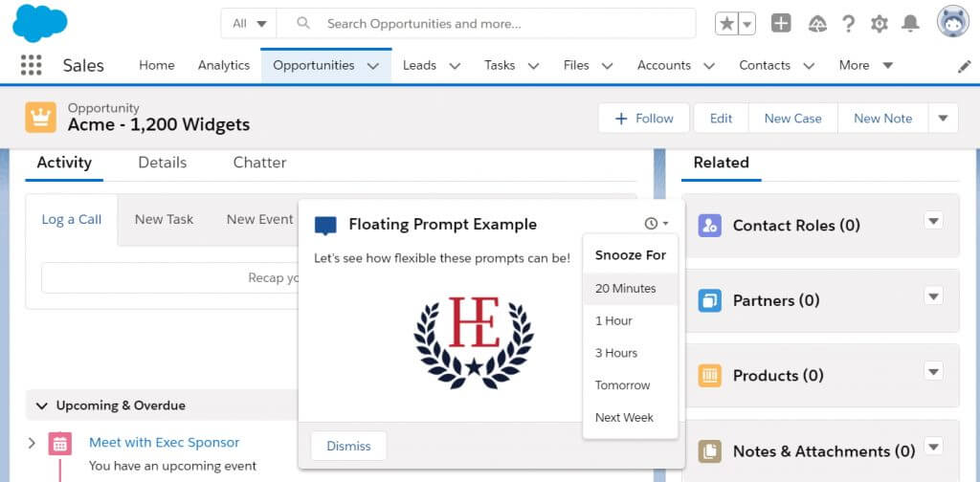Click the global search input field
The image size is (980, 482).
486,24
